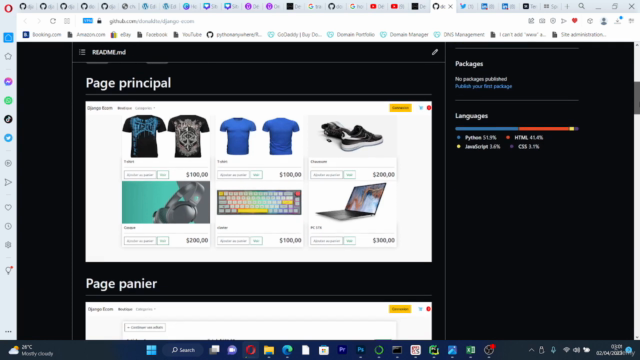Open the search tabs magnifier
The image size is (640, 360).
582,7
